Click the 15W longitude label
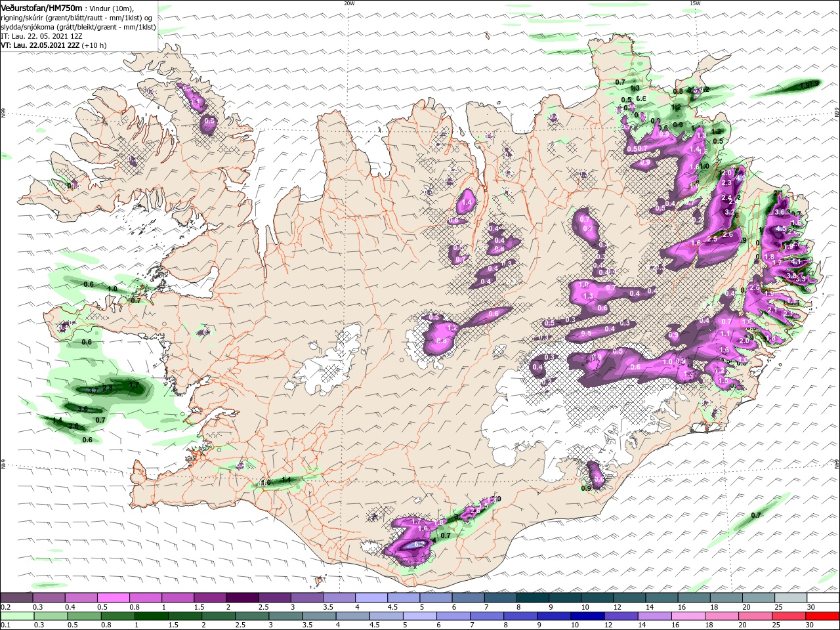 695,3
